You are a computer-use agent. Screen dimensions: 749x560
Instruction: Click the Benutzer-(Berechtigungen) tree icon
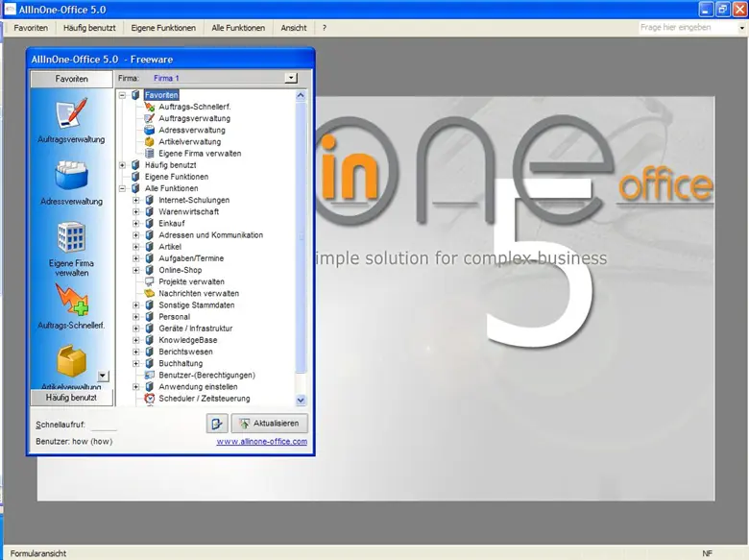(x=150, y=375)
